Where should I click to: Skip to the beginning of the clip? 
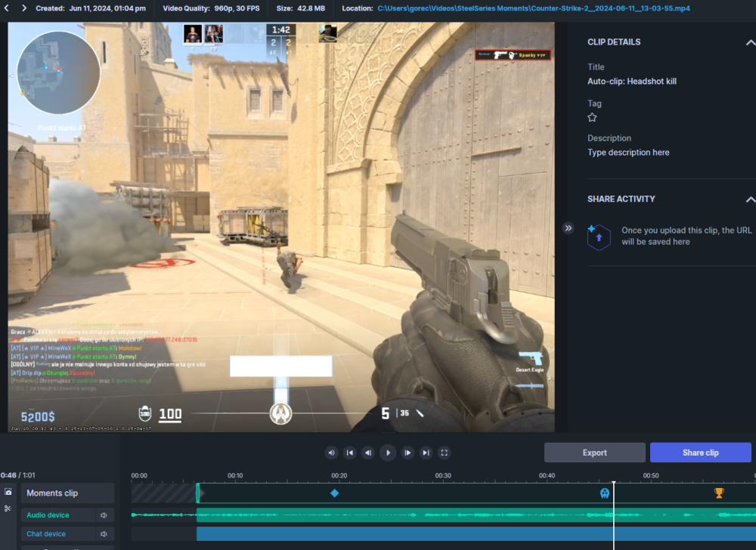point(350,453)
